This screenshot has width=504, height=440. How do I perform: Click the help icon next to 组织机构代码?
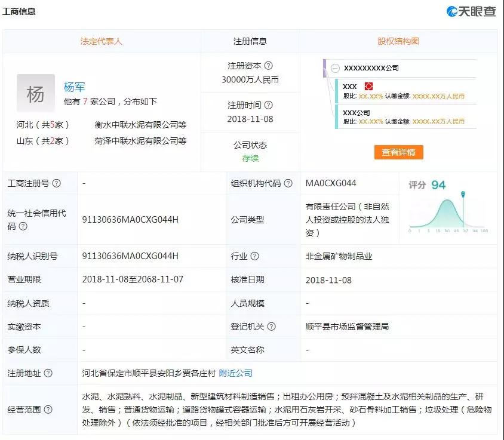(x=288, y=183)
